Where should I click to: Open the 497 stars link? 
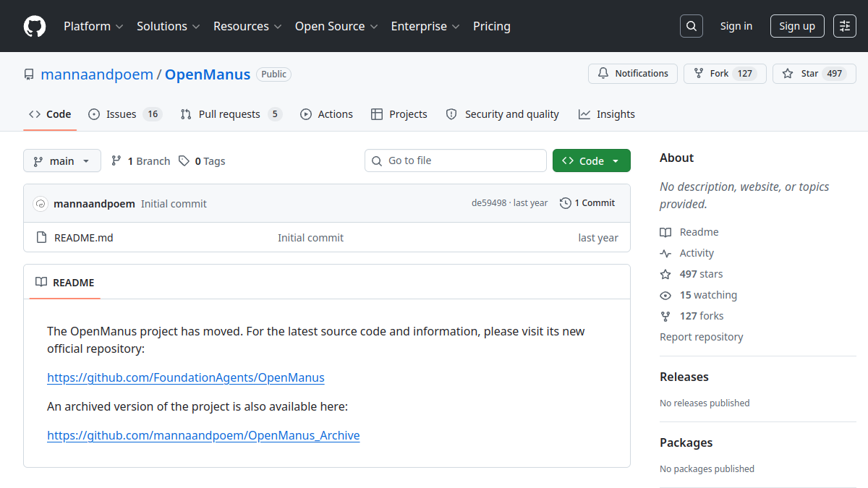tap(692, 274)
